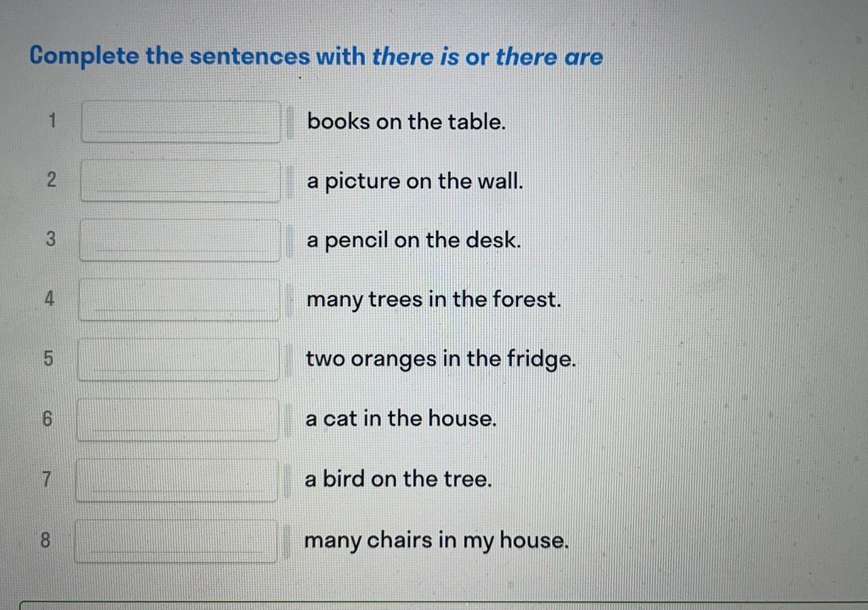The height and width of the screenshot is (610, 868).
Task: Click the text 'books on the table.'
Action: 407,122
